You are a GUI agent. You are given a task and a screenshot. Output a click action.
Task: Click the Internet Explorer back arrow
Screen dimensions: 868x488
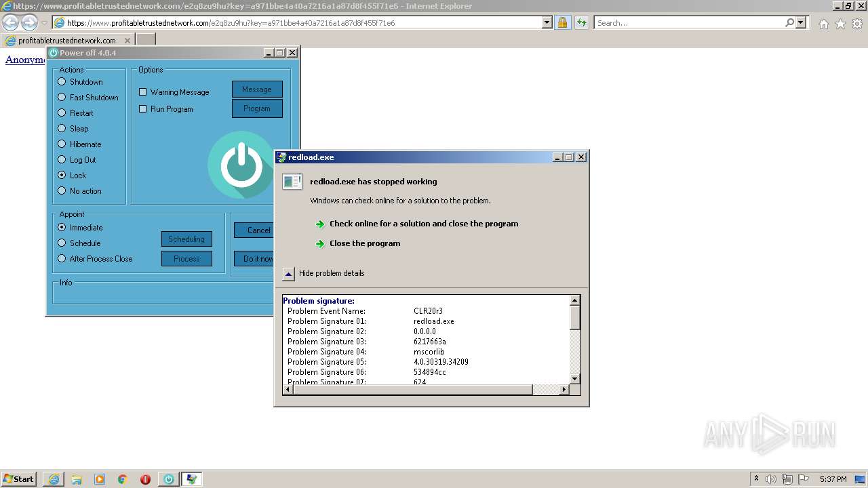pyautogui.click(x=11, y=23)
